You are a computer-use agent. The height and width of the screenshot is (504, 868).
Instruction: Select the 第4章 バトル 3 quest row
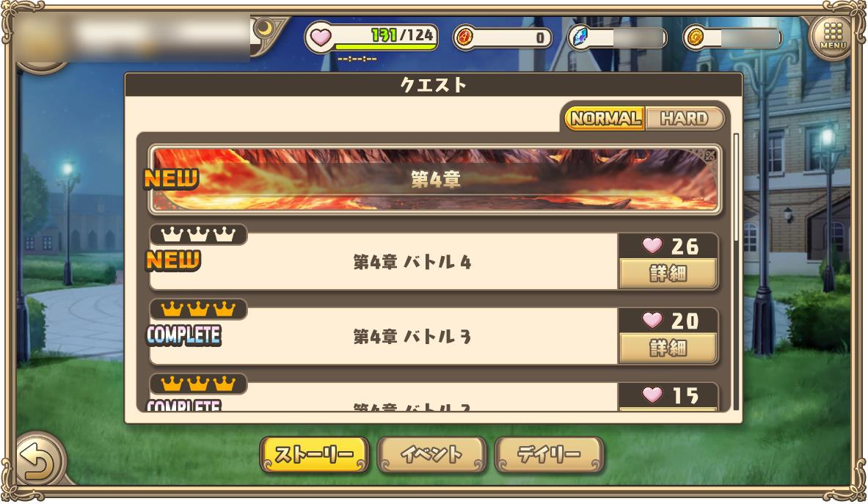434,337
